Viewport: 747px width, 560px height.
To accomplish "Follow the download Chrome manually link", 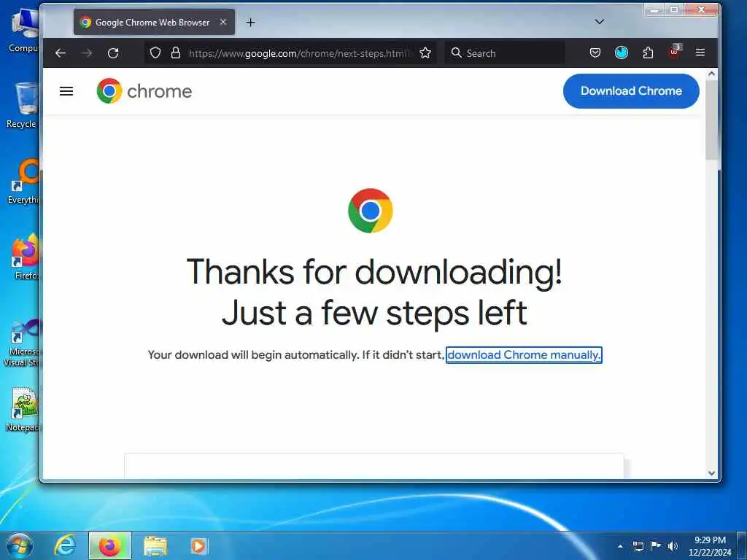I will point(524,355).
